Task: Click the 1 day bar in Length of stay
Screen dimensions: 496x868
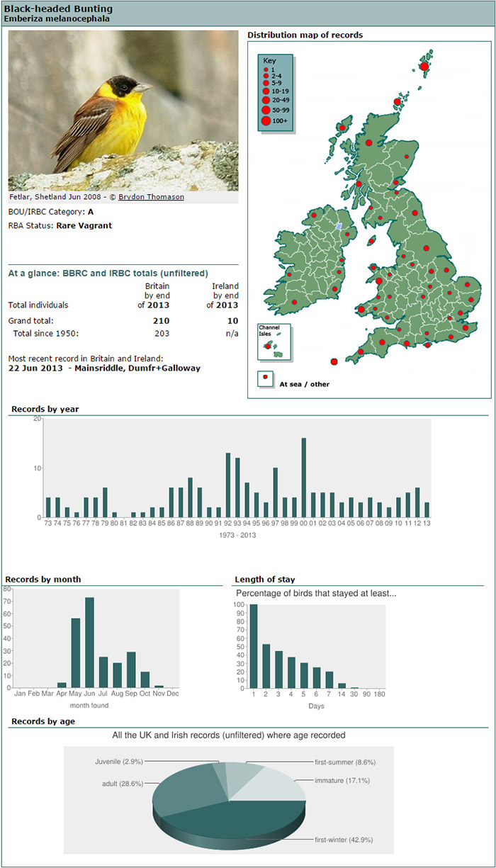Action: [254, 646]
